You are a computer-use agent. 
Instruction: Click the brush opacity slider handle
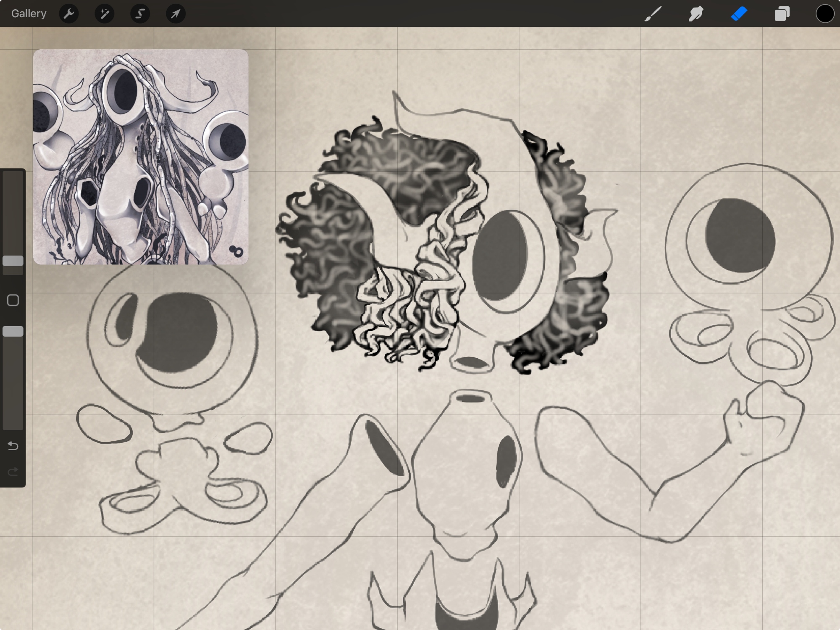click(x=13, y=331)
